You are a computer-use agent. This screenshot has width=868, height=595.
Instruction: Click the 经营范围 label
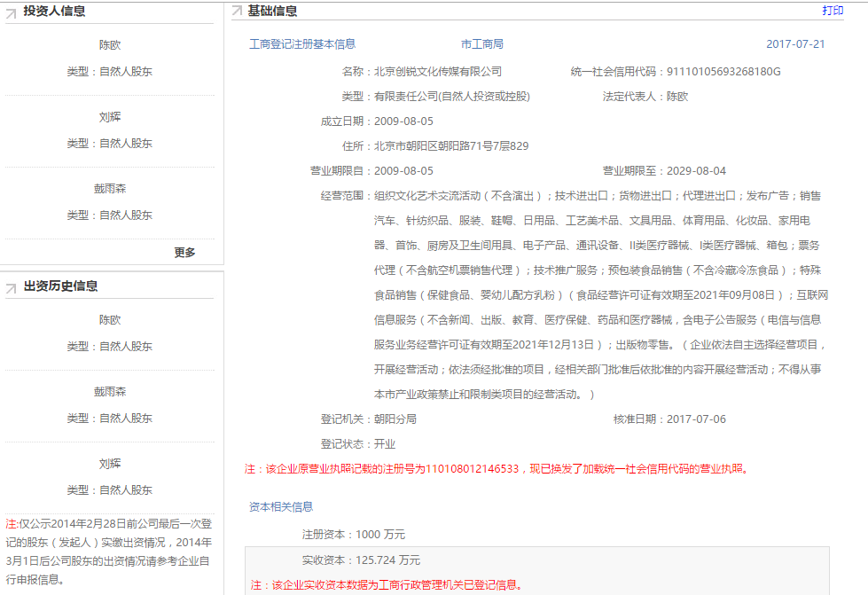(347, 196)
